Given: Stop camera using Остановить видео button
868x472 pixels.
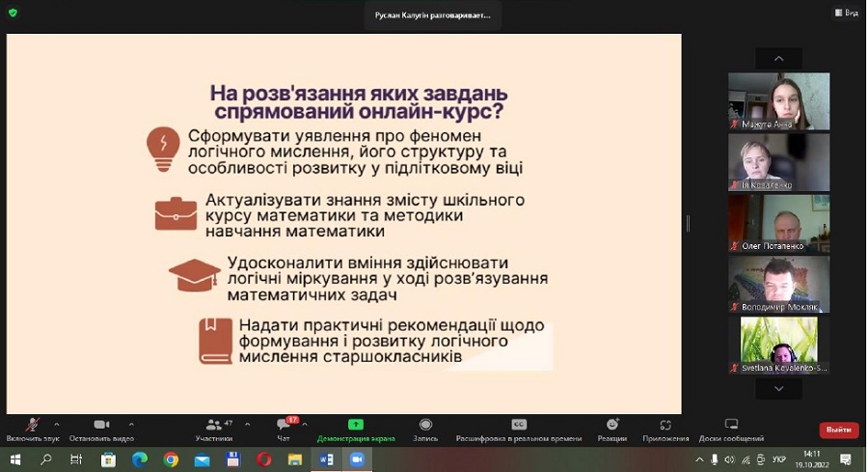Looking at the screenshot, I should 100,429.
